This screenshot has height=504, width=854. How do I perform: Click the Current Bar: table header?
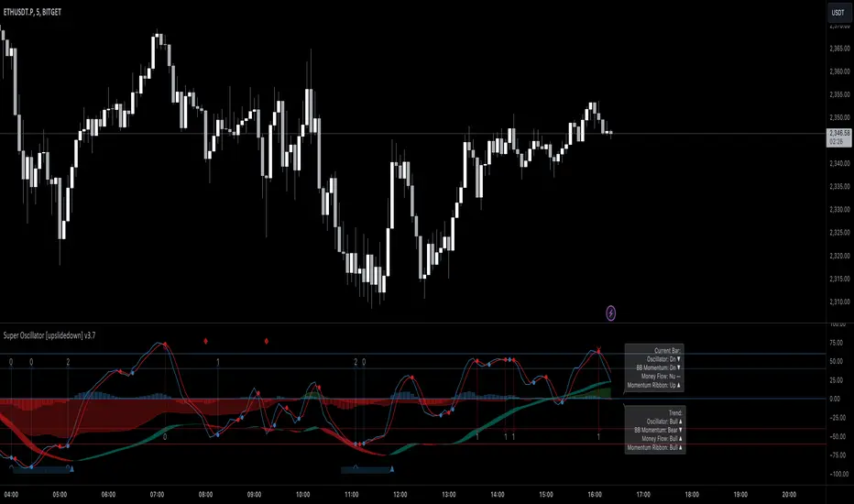point(667,351)
